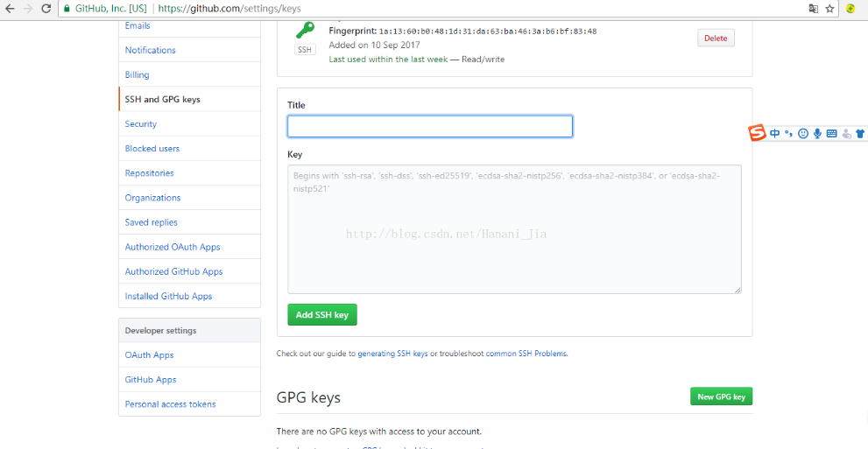
Task: Click inside the Key text area
Action: tap(514, 229)
